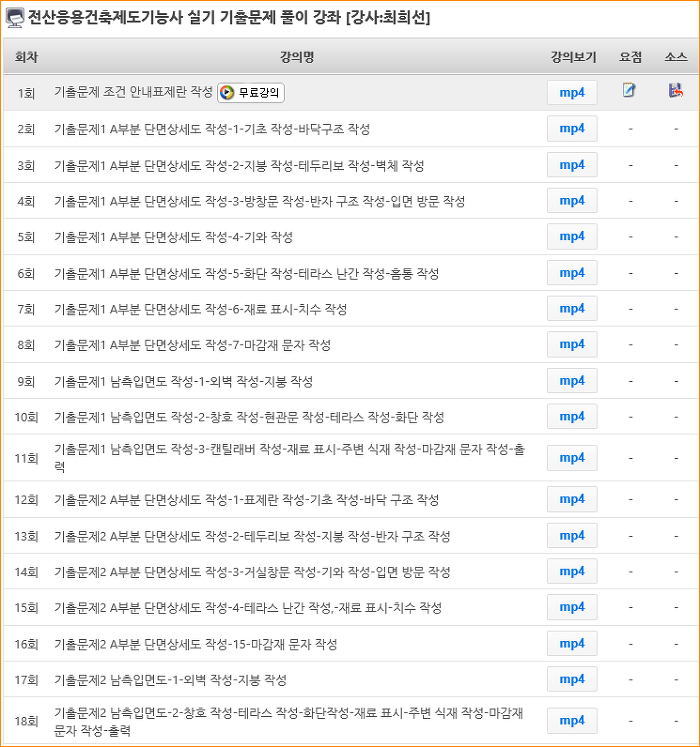Screen dimensions: 700x747
Task: Watch the mp4 for lecture 4회
Action: [572, 201]
